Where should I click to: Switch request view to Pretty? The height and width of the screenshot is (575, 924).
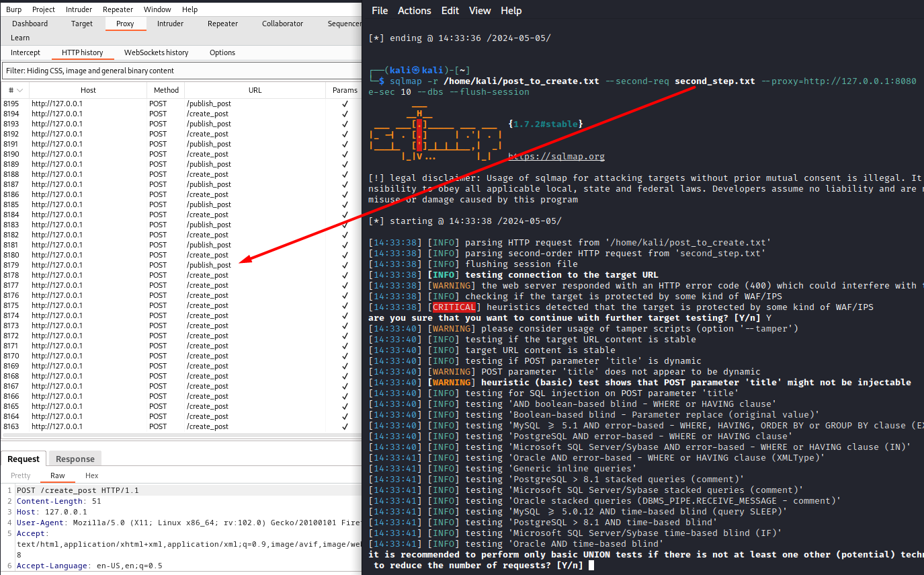coord(20,475)
